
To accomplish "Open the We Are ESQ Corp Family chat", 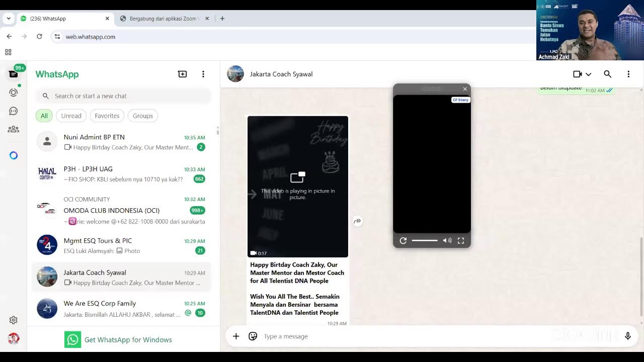I will pyautogui.click(x=122, y=308).
